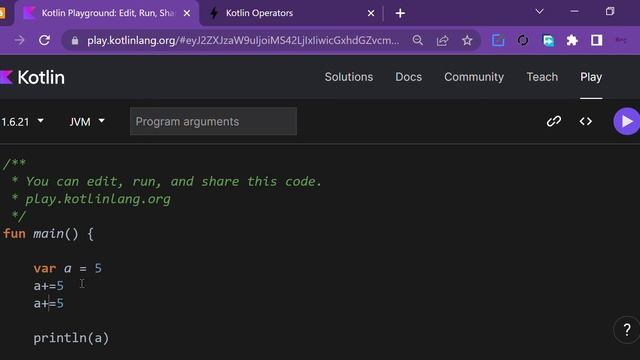Bookmark this page with the star icon

click(467, 40)
